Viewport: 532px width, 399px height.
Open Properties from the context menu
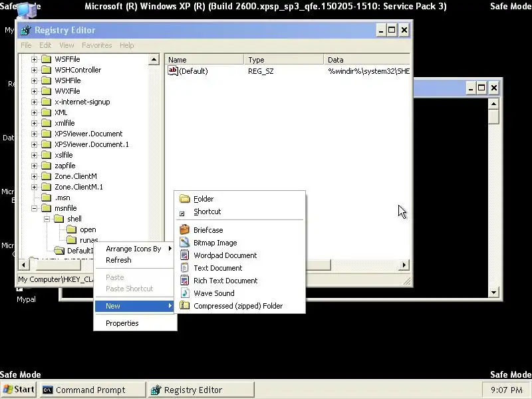click(135, 323)
